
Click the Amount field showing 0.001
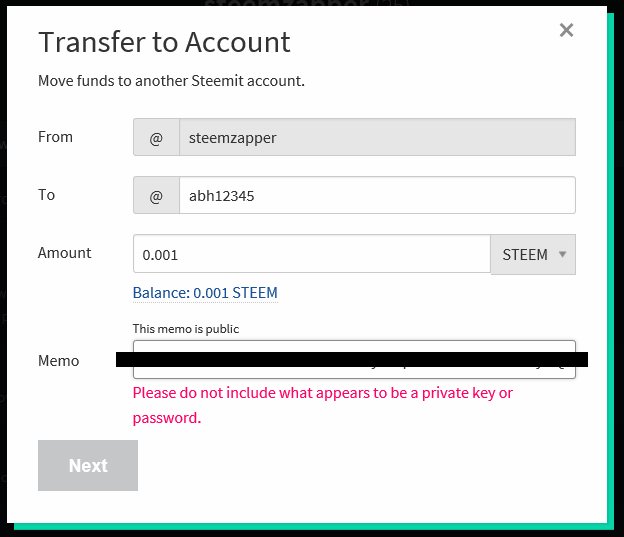(x=312, y=255)
